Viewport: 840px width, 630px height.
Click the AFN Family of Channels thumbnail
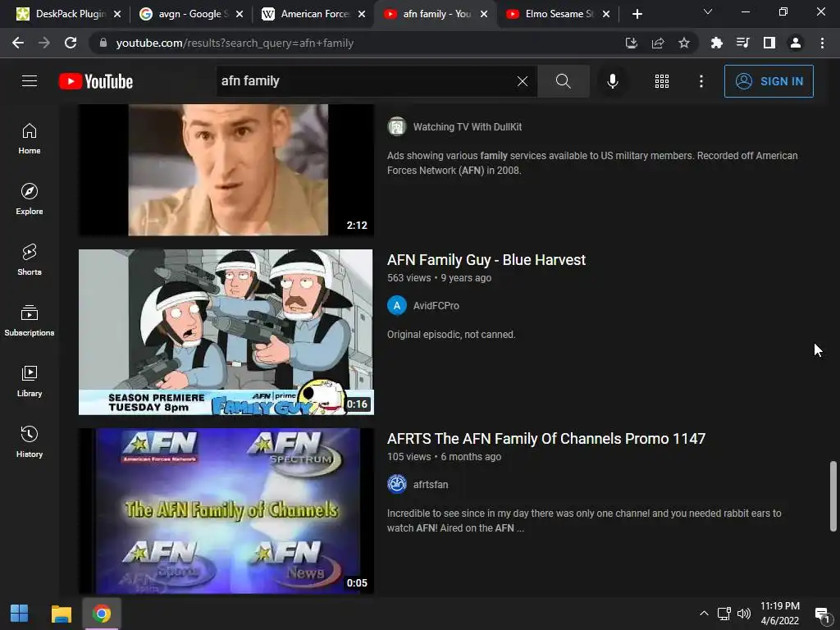tap(226, 510)
